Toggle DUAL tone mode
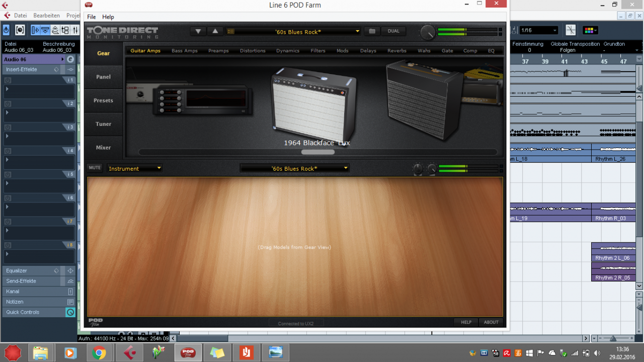 pyautogui.click(x=393, y=31)
